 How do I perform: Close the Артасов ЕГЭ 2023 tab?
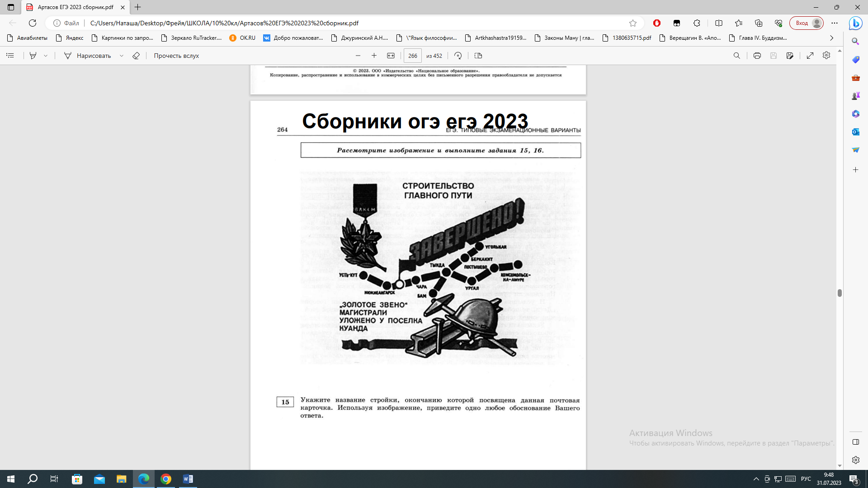pos(123,7)
